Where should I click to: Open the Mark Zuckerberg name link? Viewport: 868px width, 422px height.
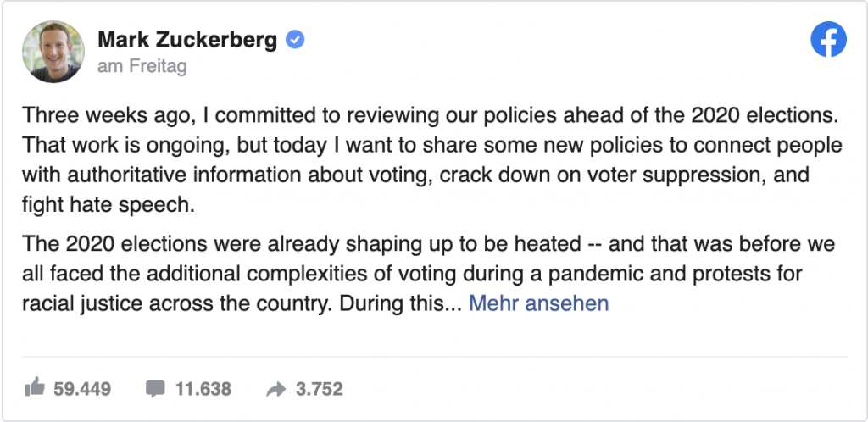click(187, 39)
